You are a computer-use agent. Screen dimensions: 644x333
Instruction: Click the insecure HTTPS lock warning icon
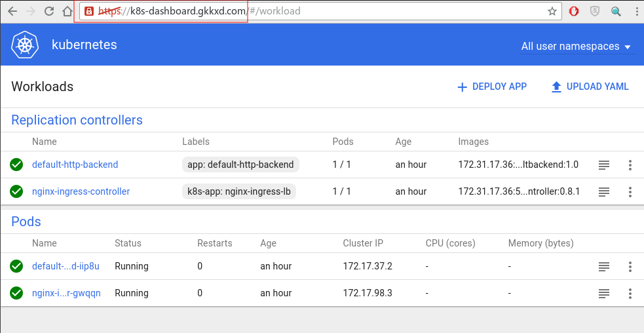point(88,11)
